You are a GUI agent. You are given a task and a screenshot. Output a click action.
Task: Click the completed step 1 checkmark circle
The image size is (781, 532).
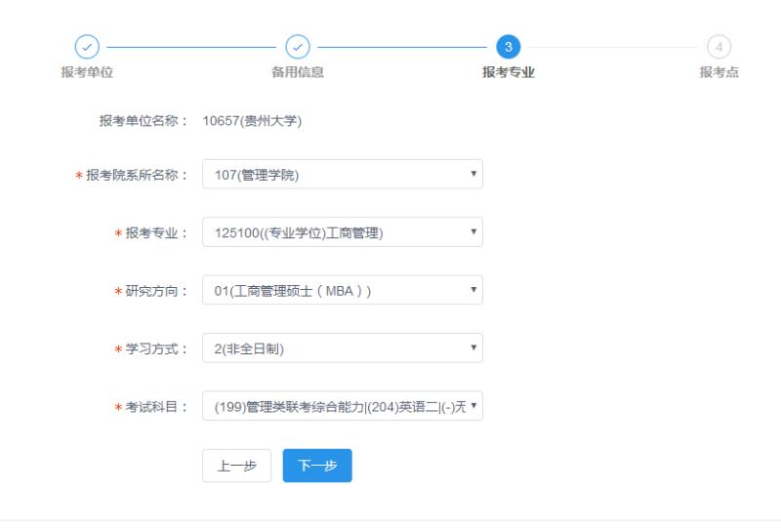[x=88, y=47]
